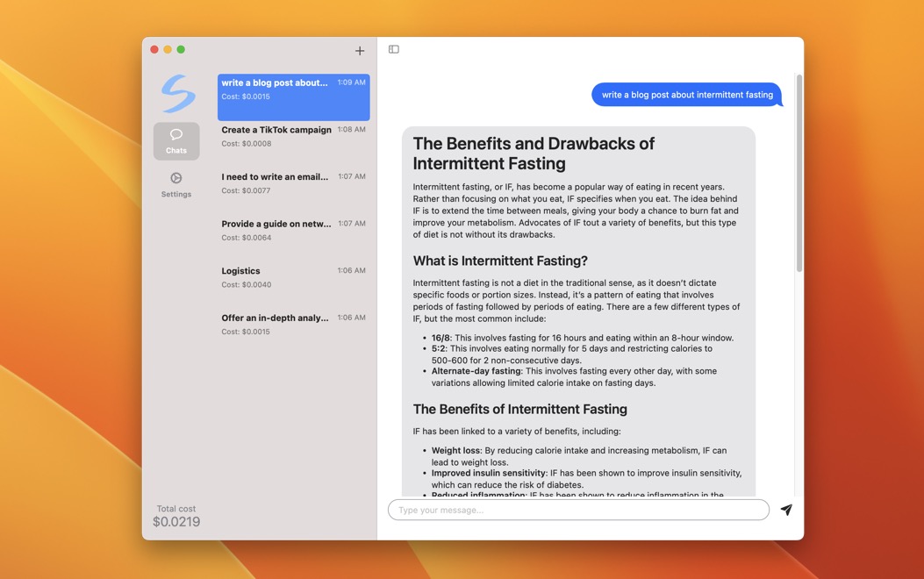Toggle the sidebar panel icon
This screenshot has width=924, height=579.
394,49
